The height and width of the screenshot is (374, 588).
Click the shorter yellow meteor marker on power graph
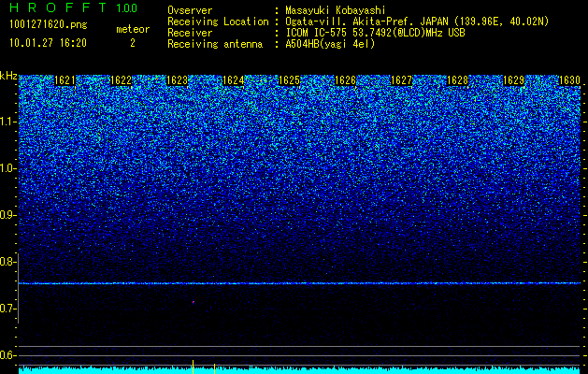point(214,368)
